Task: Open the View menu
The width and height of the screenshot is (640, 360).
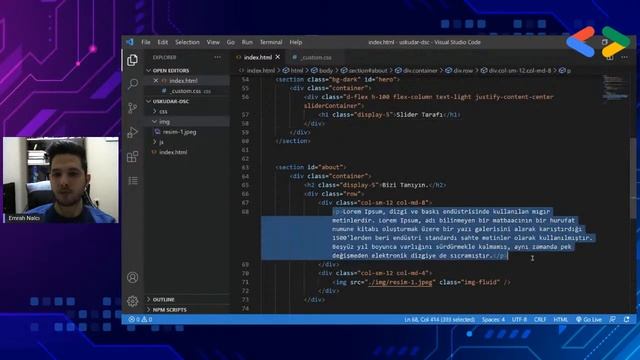Action: (213, 42)
